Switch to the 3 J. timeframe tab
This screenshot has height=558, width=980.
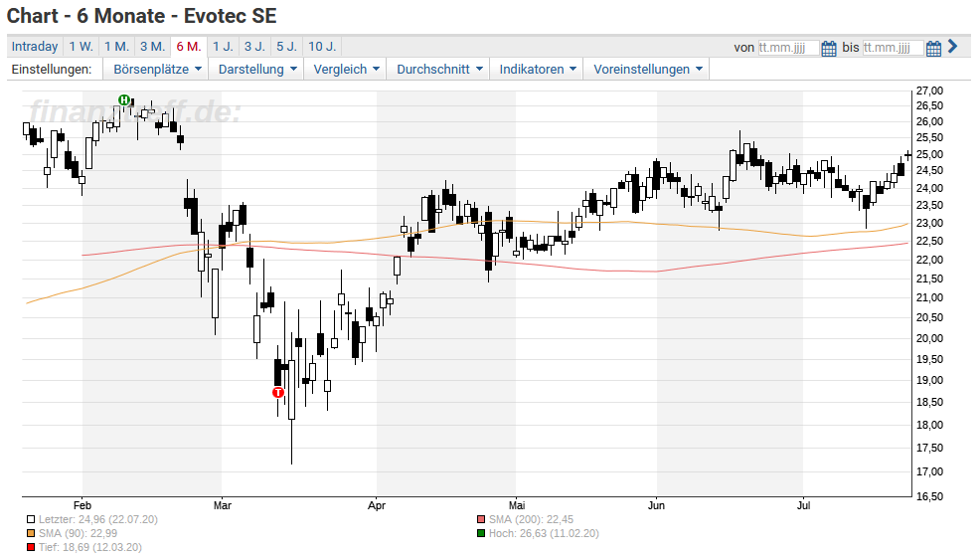click(254, 47)
